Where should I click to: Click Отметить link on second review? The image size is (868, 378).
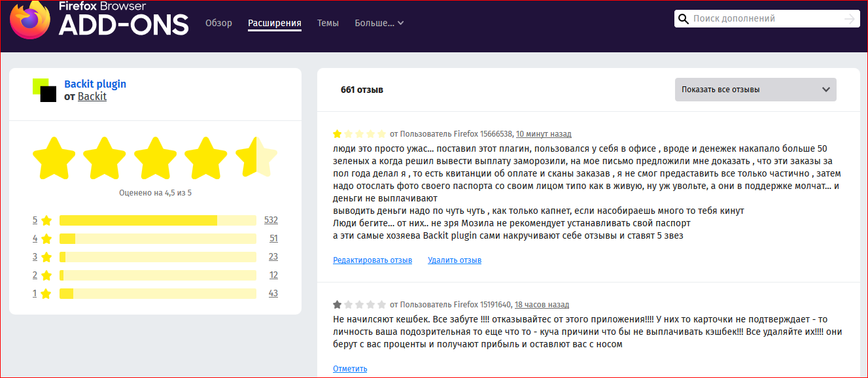tap(350, 369)
